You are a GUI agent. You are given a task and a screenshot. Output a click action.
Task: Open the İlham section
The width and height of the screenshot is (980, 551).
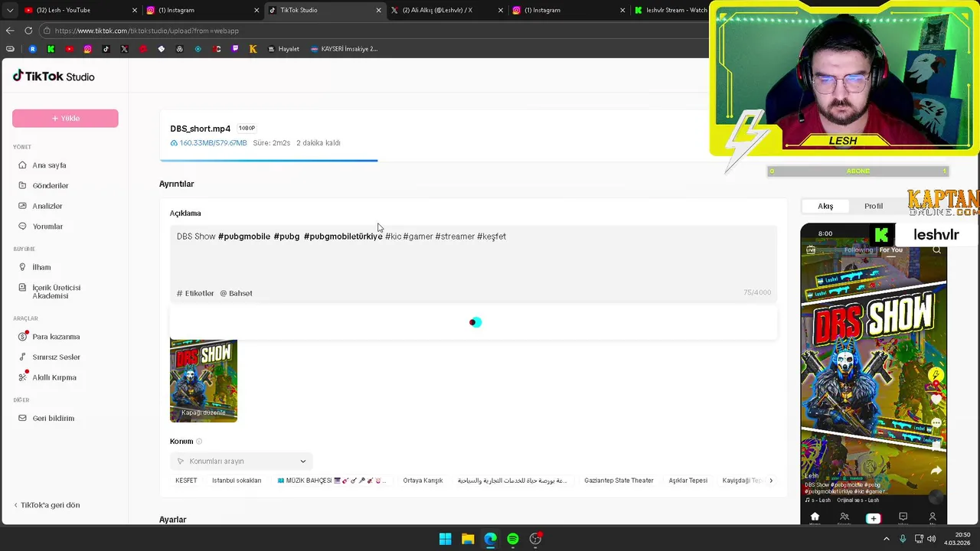point(41,267)
